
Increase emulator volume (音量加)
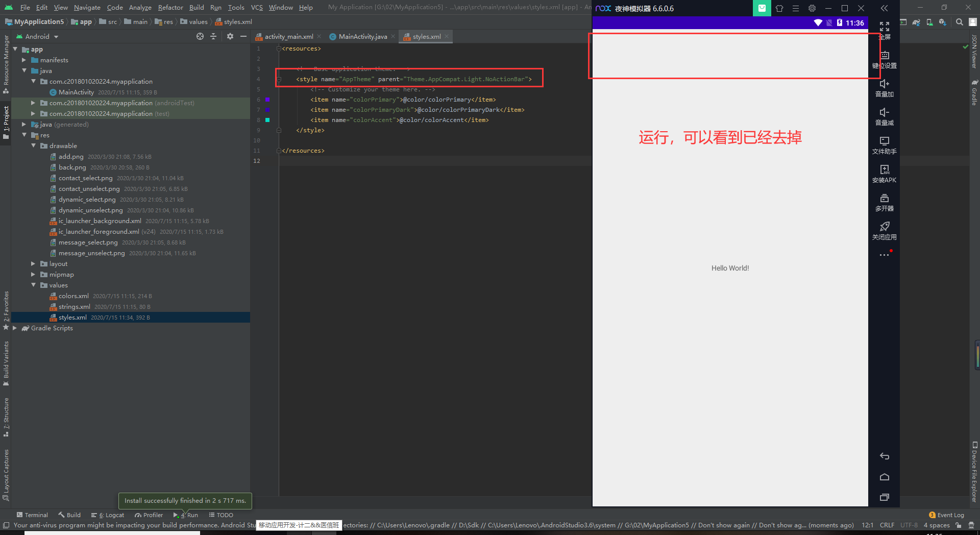pos(885,88)
